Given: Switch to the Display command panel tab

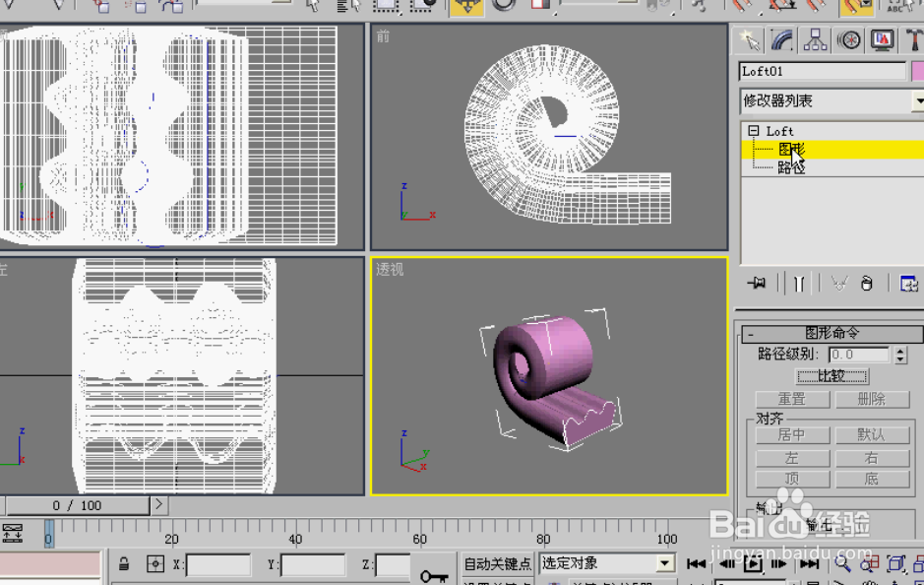Looking at the screenshot, I should 883,40.
